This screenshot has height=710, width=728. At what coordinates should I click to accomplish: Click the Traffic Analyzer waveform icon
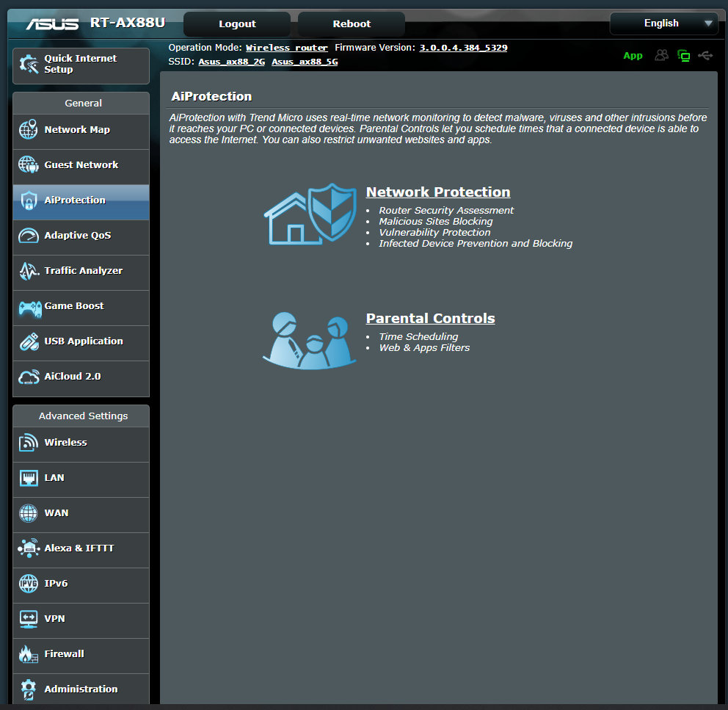point(29,270)
